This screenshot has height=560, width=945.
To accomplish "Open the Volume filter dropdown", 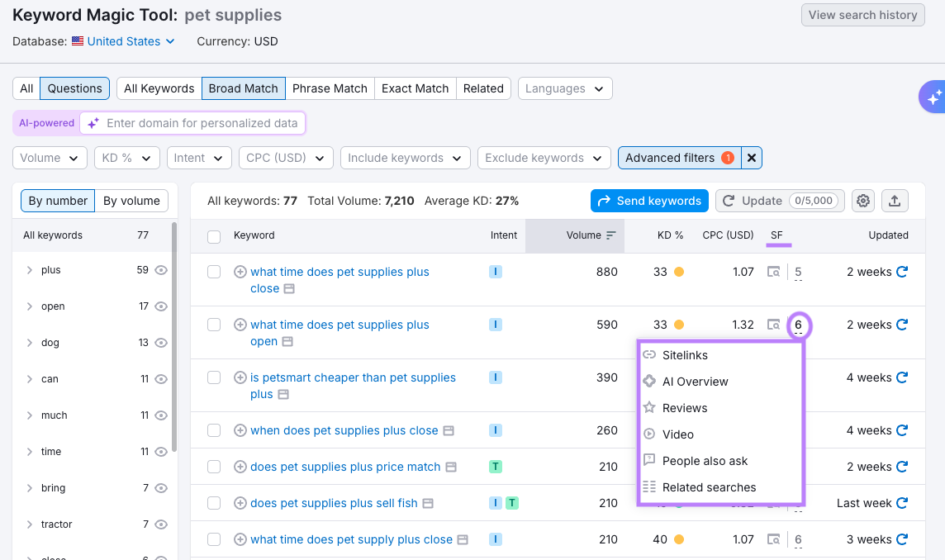I will [x=49, y=157].
